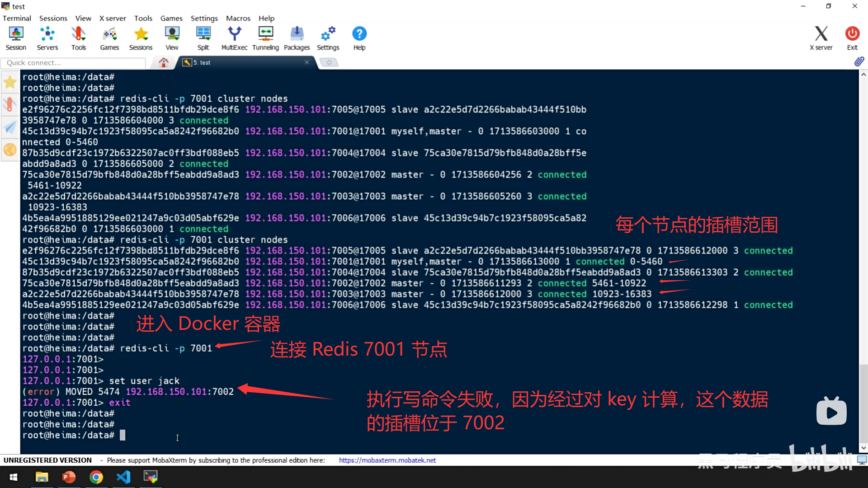Click the terminal scrollbar down arrow
Image resolution: width=868 pixels, height=488 pixels.
pos(863,448)
